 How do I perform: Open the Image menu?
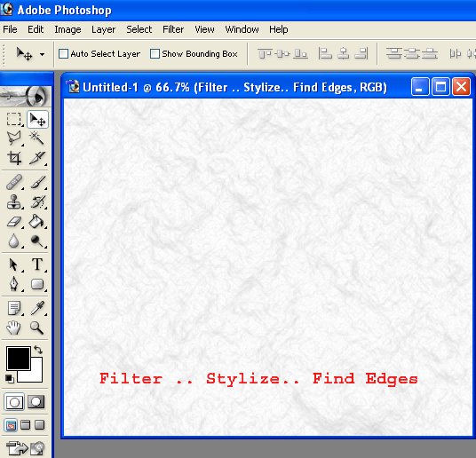pyautogui.click(x=67, y=29)
